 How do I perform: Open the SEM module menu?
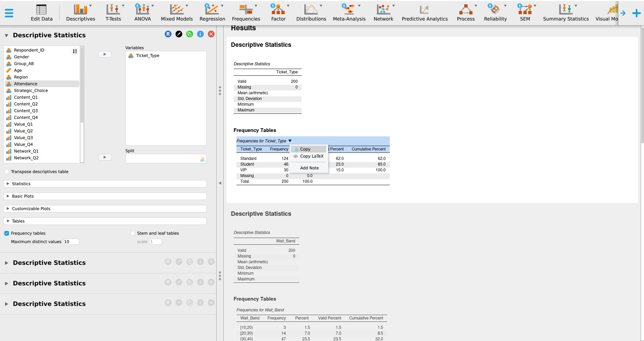pos(525,13)
